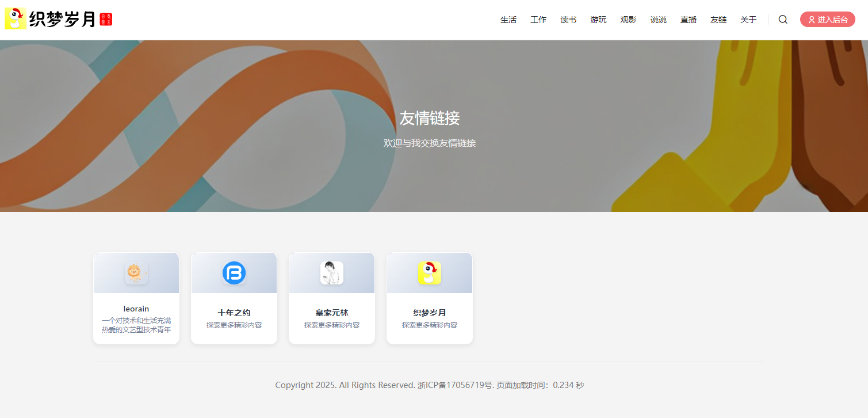
Task: Navigate to 观影 section
Action: tap(628, 20)
